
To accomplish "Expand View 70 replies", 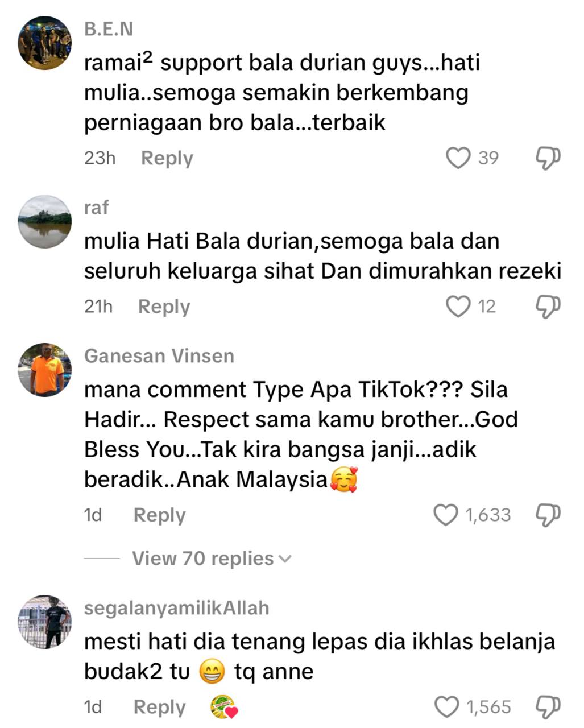I will [212, 559].
